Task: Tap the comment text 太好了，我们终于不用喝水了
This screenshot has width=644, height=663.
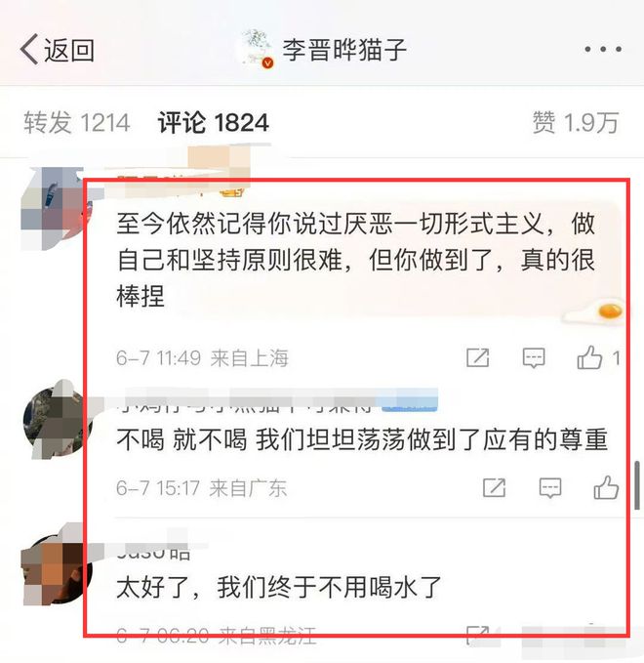Action: (x=279, y=587)
